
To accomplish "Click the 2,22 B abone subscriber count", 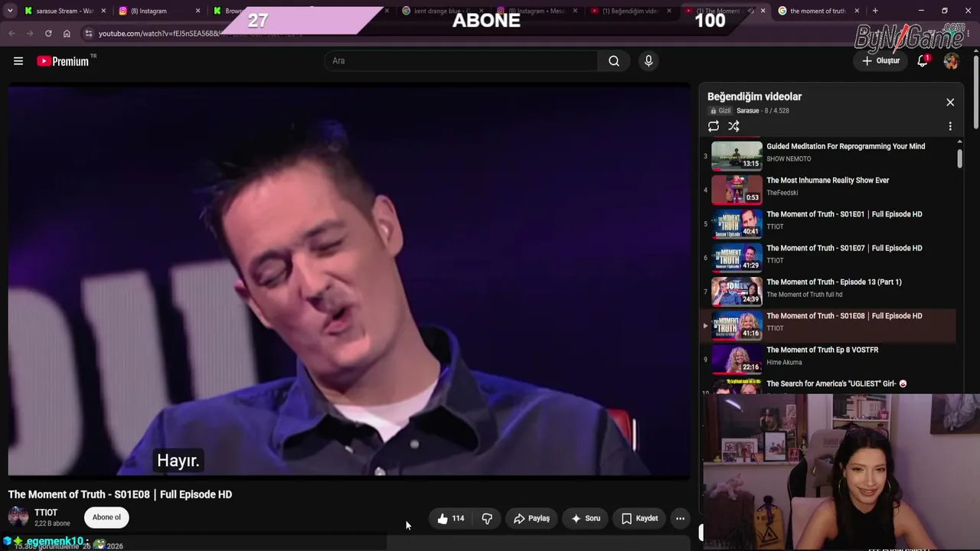I will coord(52,523).
